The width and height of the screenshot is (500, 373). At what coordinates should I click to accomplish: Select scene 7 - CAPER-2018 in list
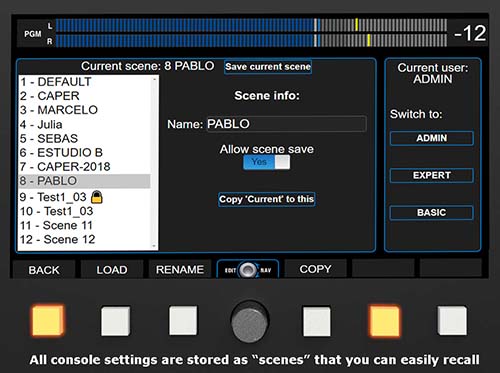click(x=85, y=166)
